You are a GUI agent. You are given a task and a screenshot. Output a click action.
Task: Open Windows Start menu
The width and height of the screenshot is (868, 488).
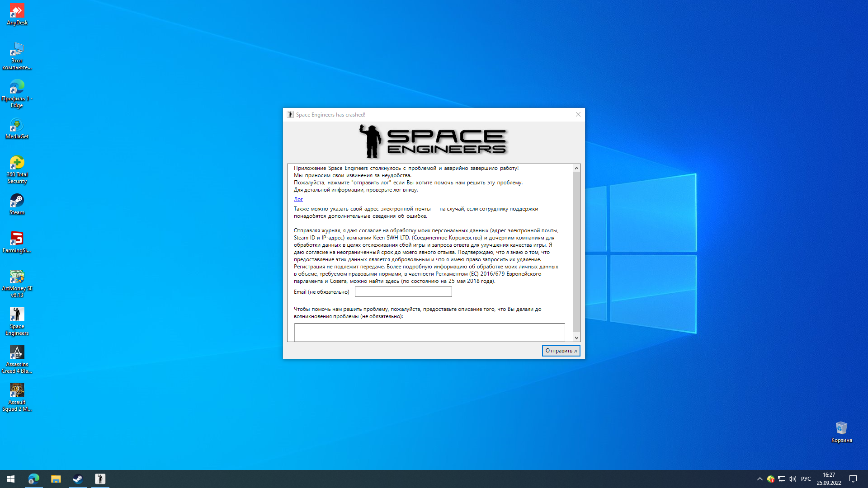pyautogui.click(x=11, y=479)
